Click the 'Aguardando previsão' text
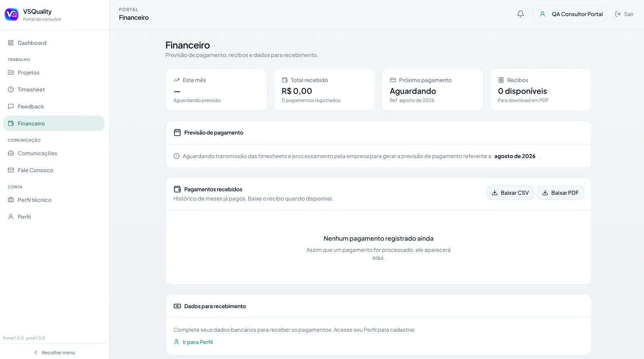Viewport: 644px width, 359px height. point(197,101)
